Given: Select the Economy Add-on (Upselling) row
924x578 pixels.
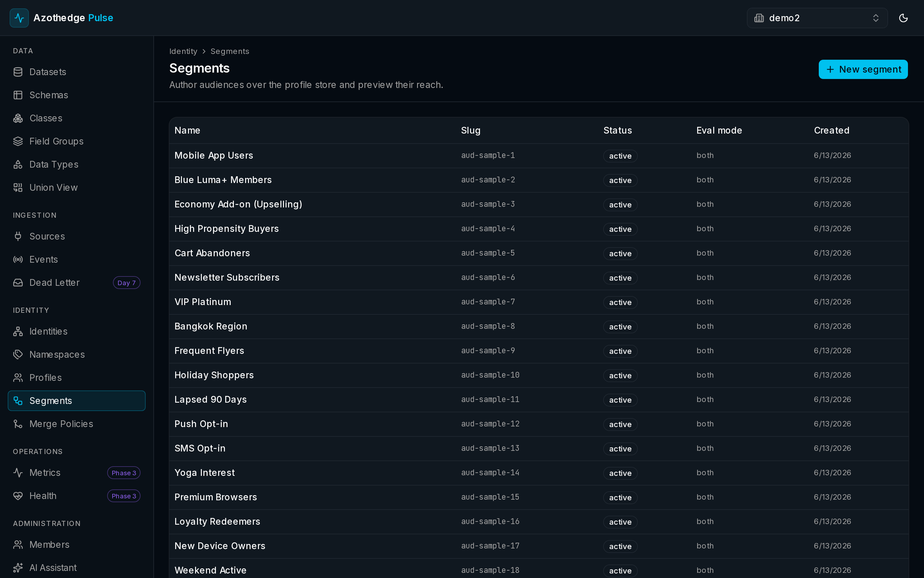Looking at the screenshot, I should [x=539, y=205].
